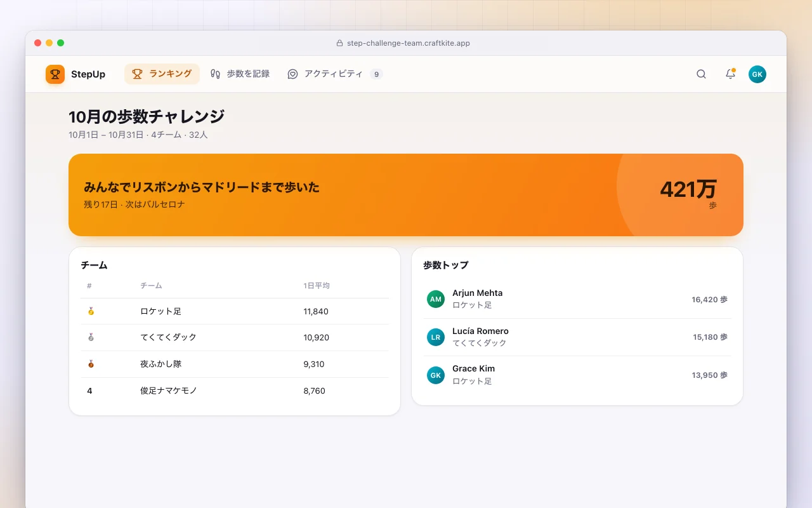The image size is (812, 508).
Task: Select the てくてくダック team row name
Action: pos(168,338)
